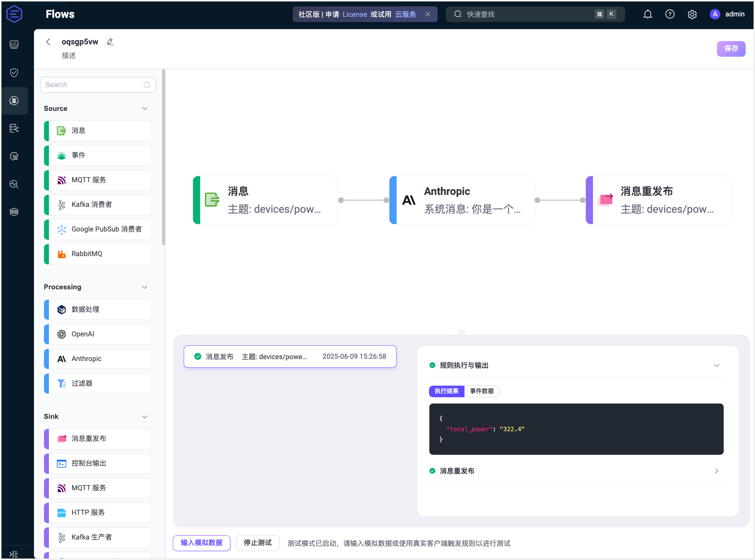
Task: Open the Flows sidebar icon
Action: [14, 100]
